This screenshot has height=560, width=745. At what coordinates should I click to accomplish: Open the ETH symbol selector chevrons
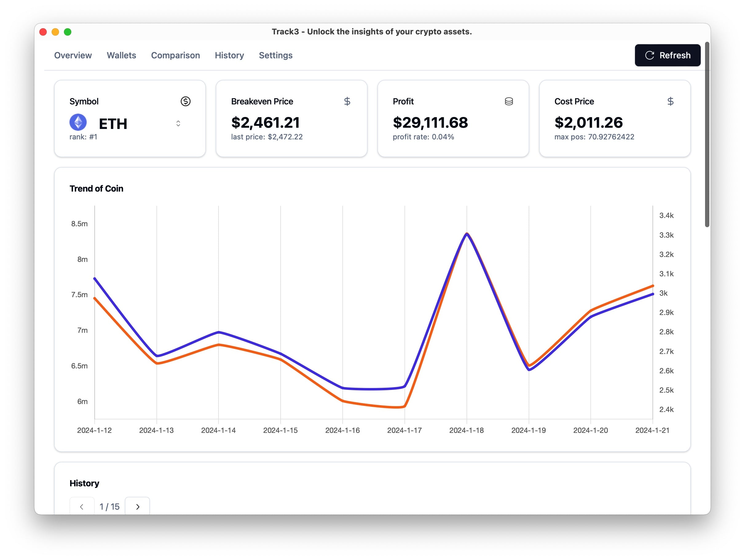(178, 123)
